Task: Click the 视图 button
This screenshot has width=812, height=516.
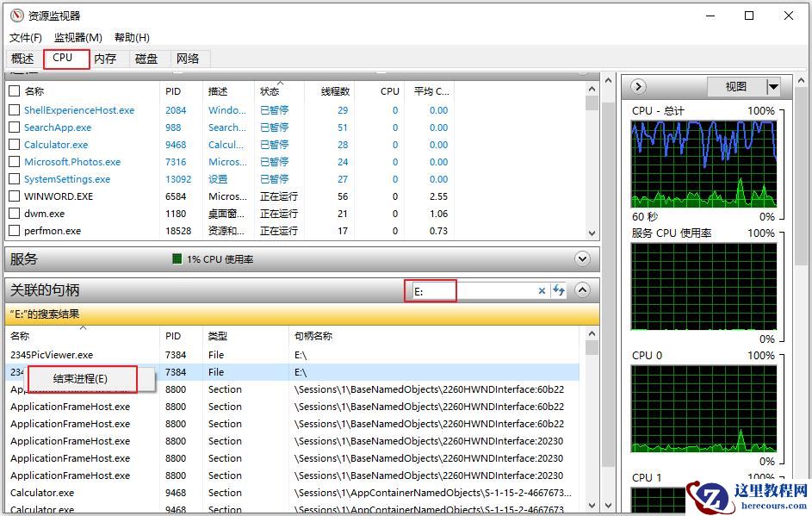Action: coord(735,87)
